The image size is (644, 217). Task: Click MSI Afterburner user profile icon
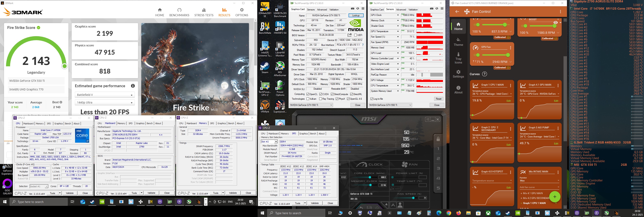(400, 205)
